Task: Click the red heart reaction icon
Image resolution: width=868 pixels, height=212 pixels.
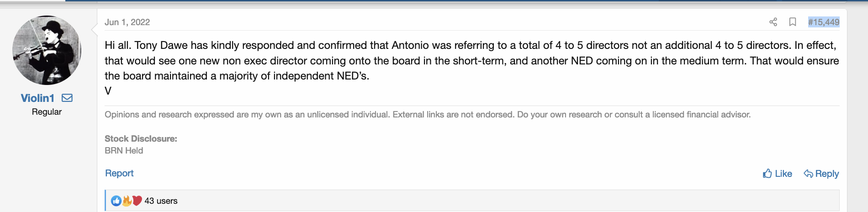Action: click(137, 201)
